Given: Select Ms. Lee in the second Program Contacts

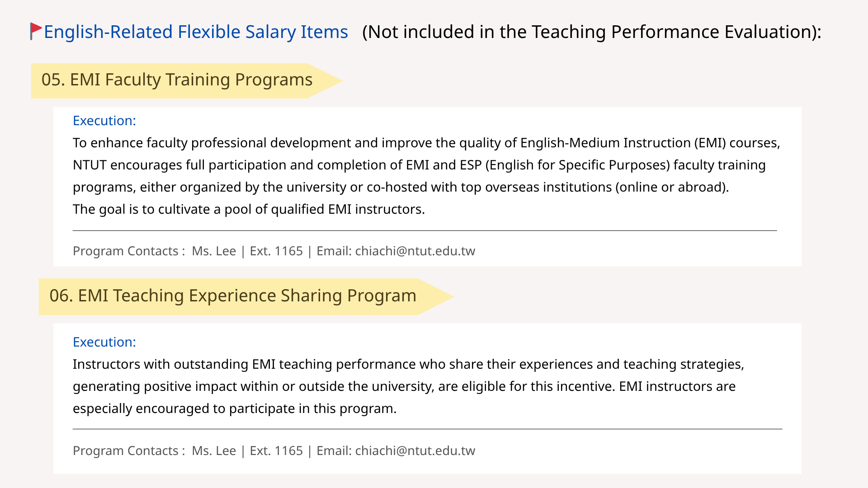Looking at the screenshot, I should pos(214,450).
